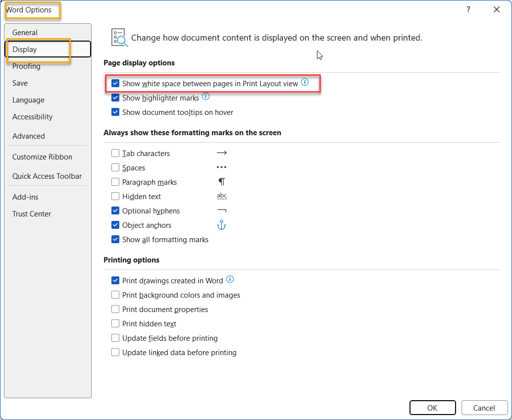Viewport: 512px width, 420px height.
Task: Uncheck Show white space between pages checkbox
Action: click(x=115, y=83)
